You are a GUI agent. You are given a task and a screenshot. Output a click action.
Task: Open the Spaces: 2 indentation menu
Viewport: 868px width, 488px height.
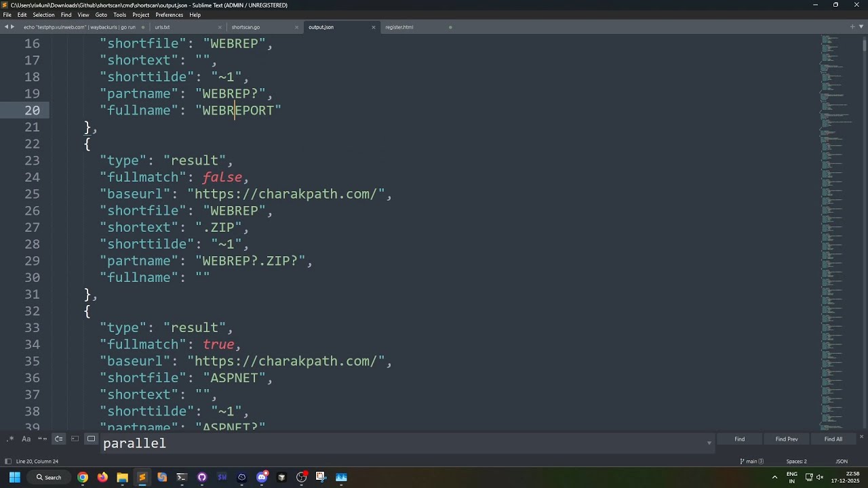(x=796, y=462)
